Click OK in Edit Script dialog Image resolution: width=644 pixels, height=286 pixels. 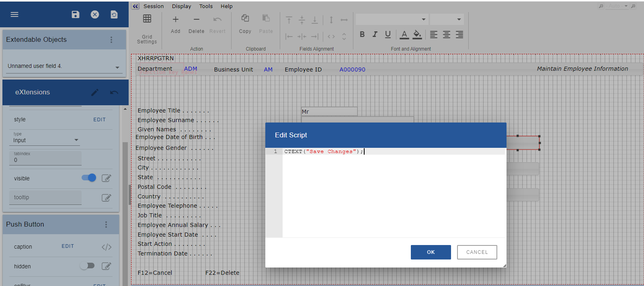coord(431,252)
